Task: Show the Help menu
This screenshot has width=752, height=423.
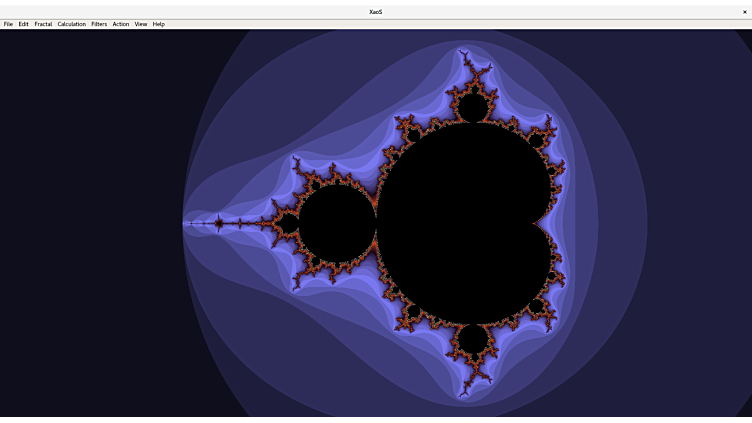Action: [159, 24]
